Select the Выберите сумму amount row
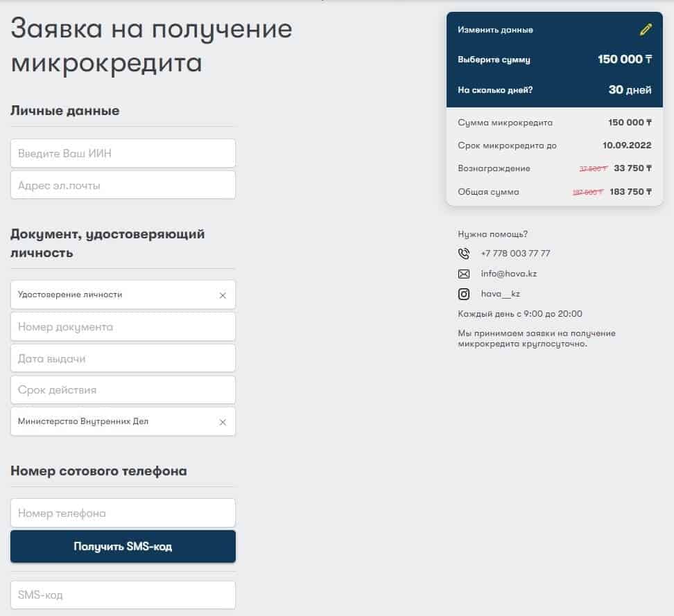Viewport: 674px width, 616px height. [553, 60]
